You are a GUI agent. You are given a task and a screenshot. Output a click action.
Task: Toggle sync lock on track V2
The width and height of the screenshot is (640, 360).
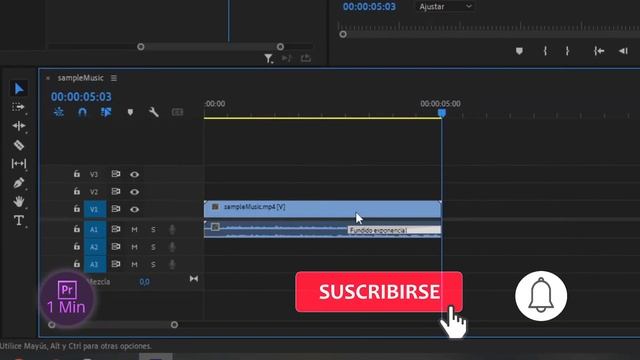point(116,191)
